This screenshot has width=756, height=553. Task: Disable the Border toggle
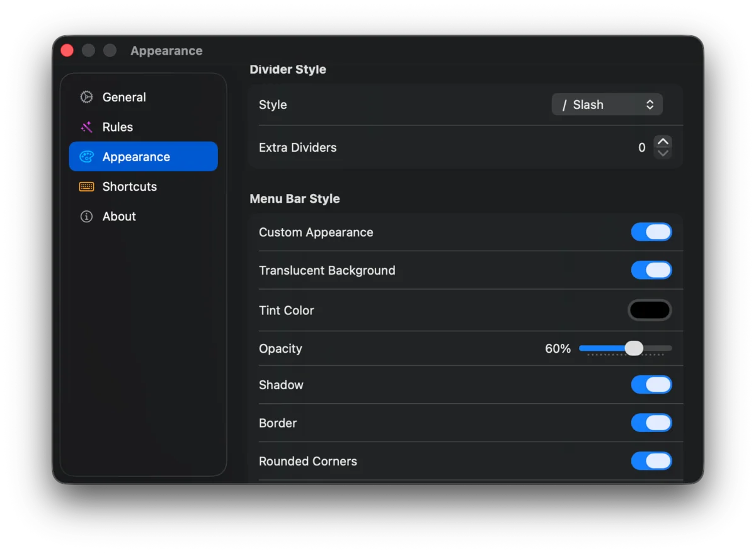tap(651, 423)
